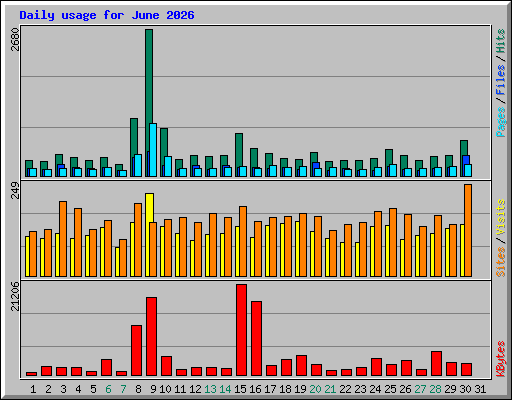Click the 'Visits' legend label
Viewport: 512px width, 400px height.
coord(501,217)
